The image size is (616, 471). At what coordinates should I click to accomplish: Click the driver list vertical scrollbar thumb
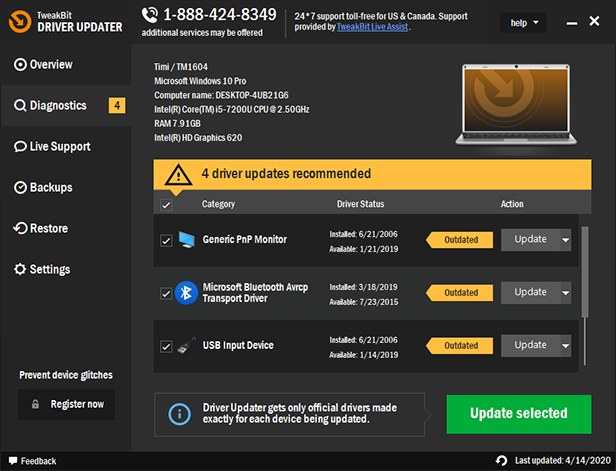click(585, 271)
